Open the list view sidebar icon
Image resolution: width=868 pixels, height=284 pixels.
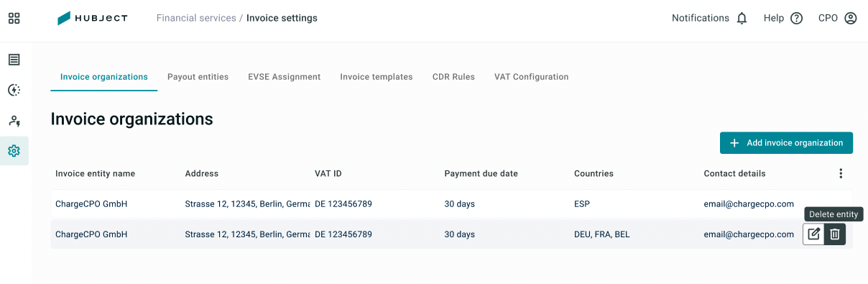tap(14, 60)
